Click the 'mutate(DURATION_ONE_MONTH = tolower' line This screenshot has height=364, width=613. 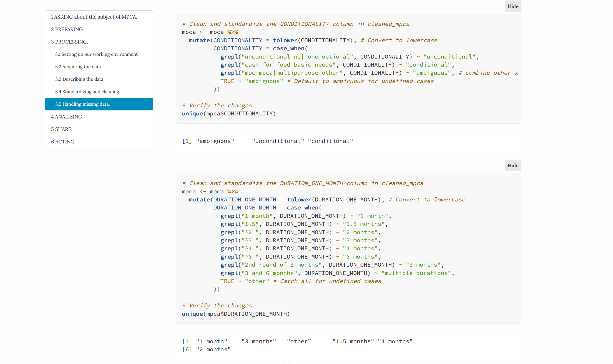[327, 200]
